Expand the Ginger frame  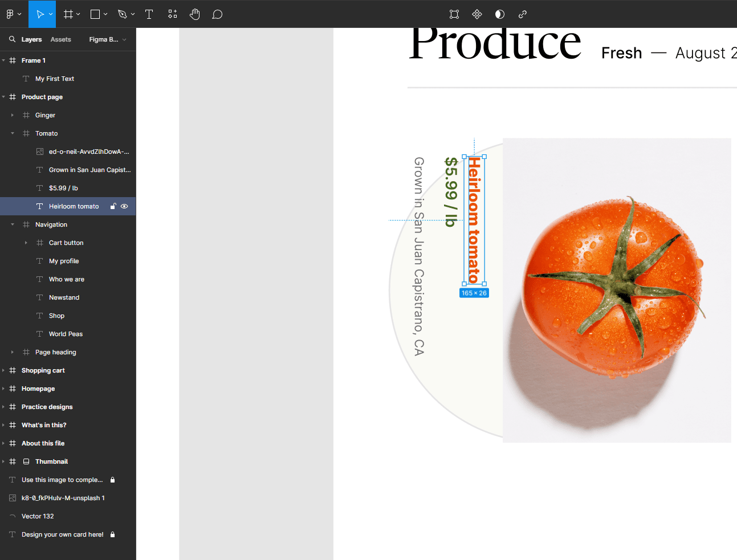click(x=12, y=115)
